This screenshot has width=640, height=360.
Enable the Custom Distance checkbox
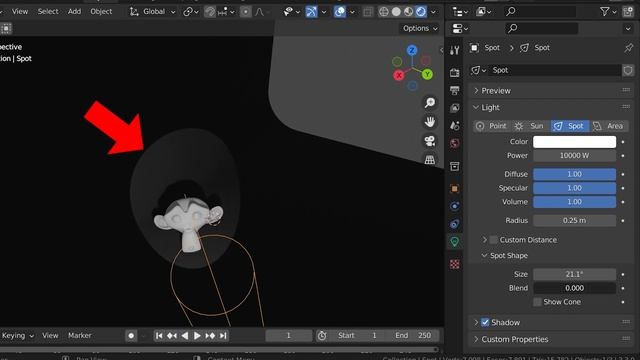[494, 240]
